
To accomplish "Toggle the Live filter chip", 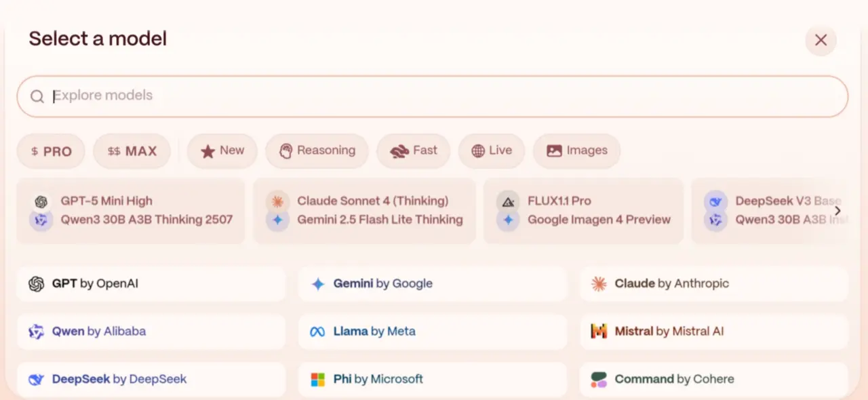I will coord(491,151).
